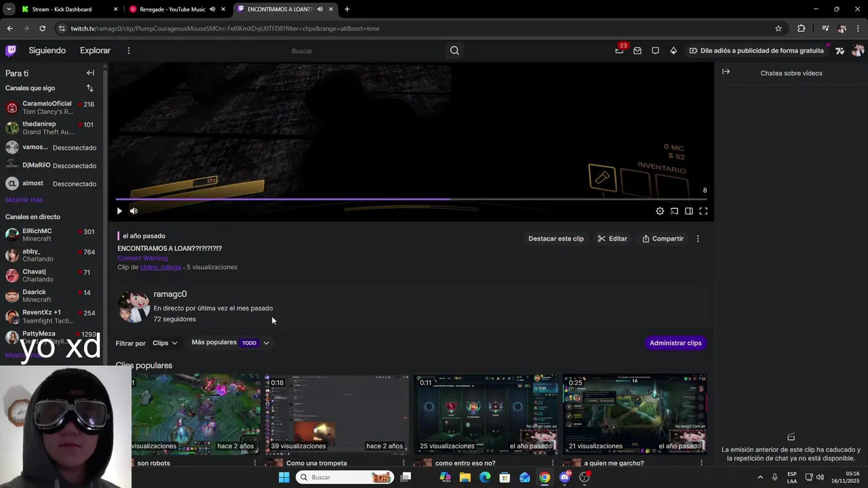Image resolution: width=868 pixels, height=488 pixels.
Task: Toggle theater mode on the player
Action: [688, 211]
